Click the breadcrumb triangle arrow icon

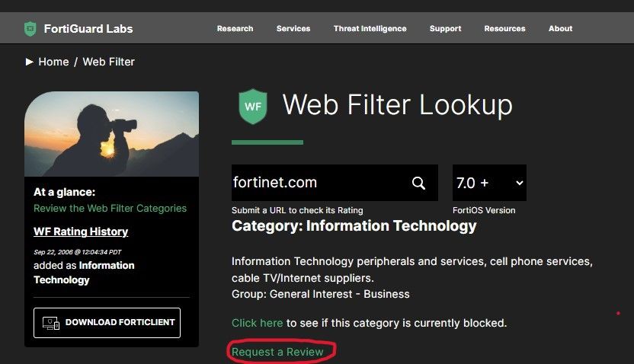pos(29,62)
